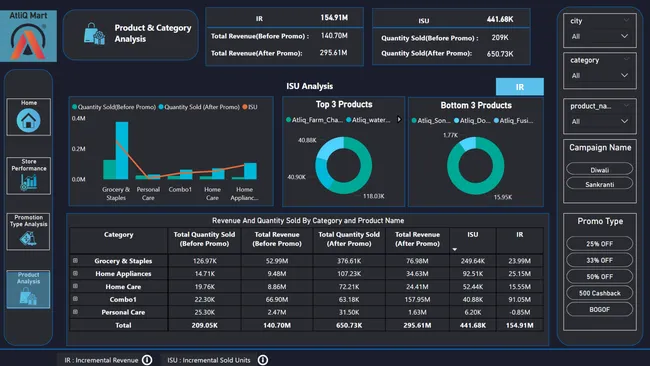The height and width of the screenshot is (366, 650).
Task: Click the Total row label
Action: point(123,325)
